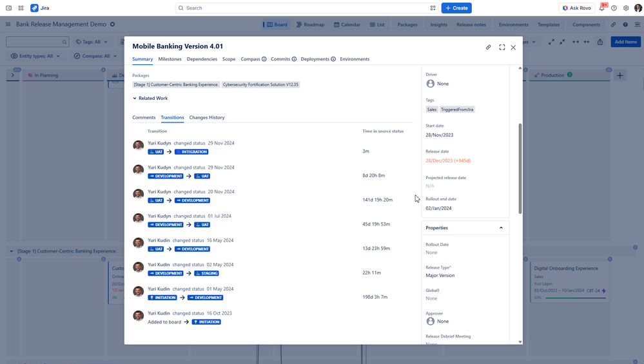Screen dimensions: 644x364
Task: Click the dialog vertical scrollbar thumb
Action: 520,168
